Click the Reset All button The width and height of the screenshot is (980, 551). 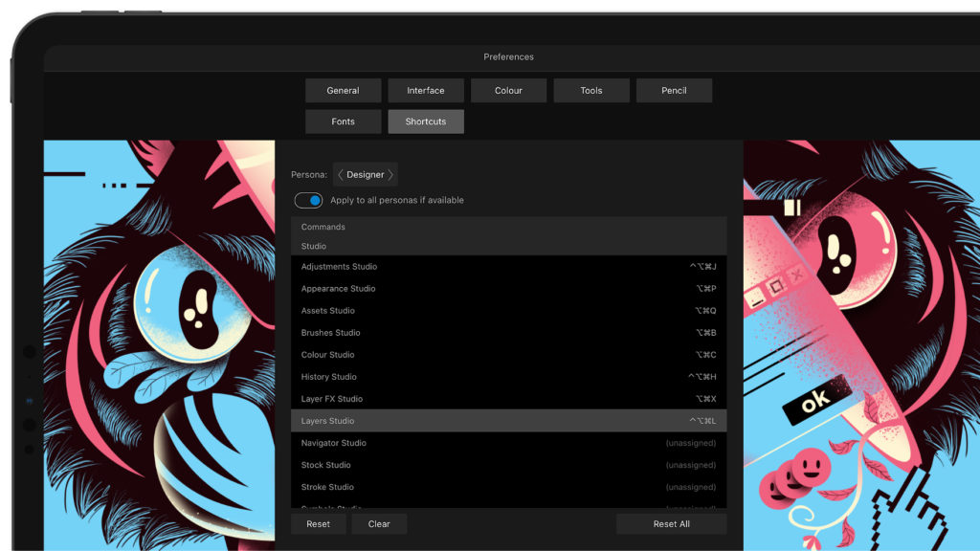(672, 523)
